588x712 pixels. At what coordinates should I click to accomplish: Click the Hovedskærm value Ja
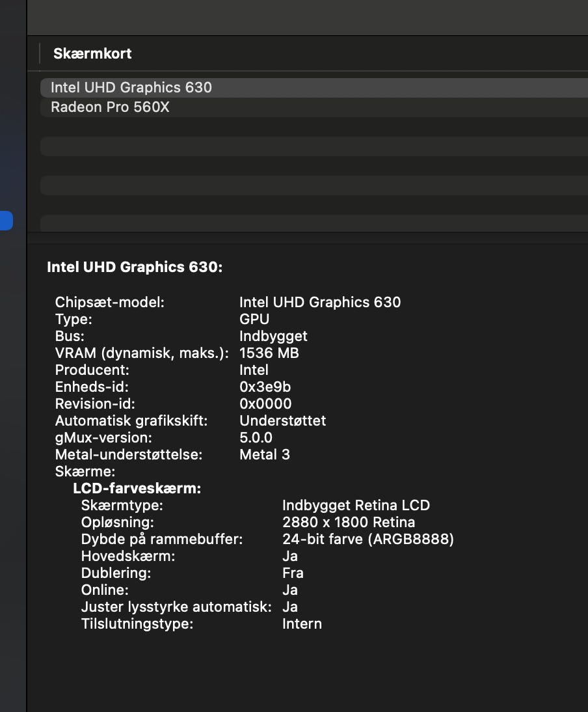pos(290,556)
